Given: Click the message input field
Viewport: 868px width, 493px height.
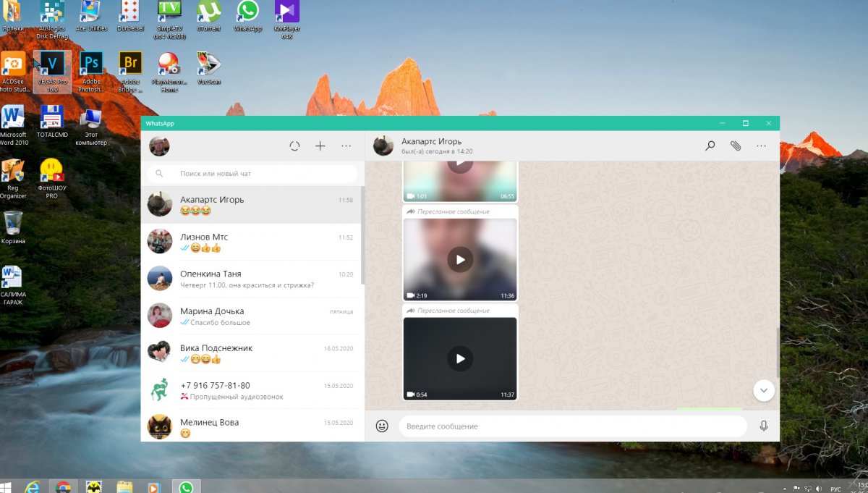Looking at the screenshot, I should (573, 426).
